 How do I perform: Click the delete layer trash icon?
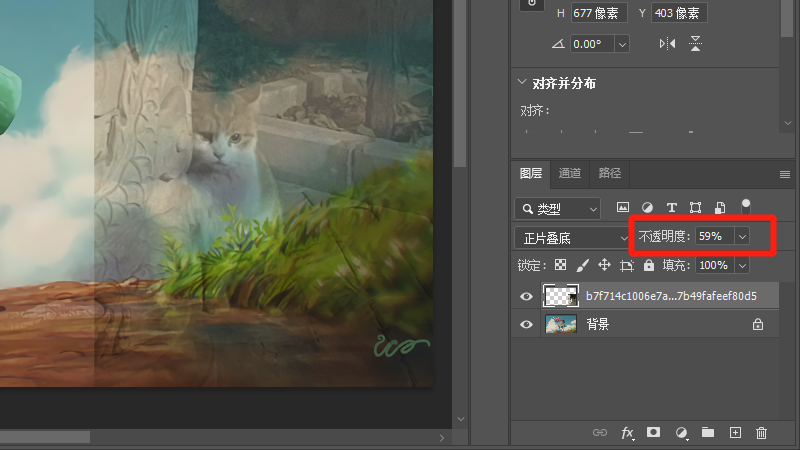[x=762, y=433]
